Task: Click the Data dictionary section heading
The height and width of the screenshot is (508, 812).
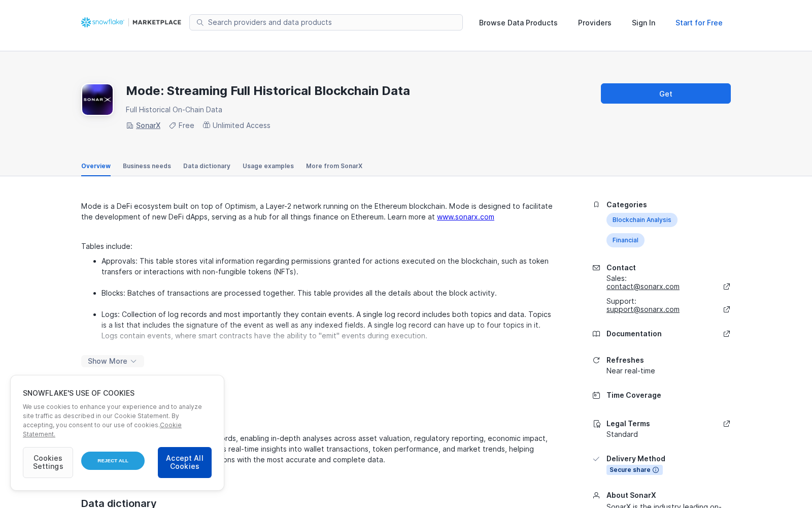Action: pyautogui.click(x=119, y=503)
